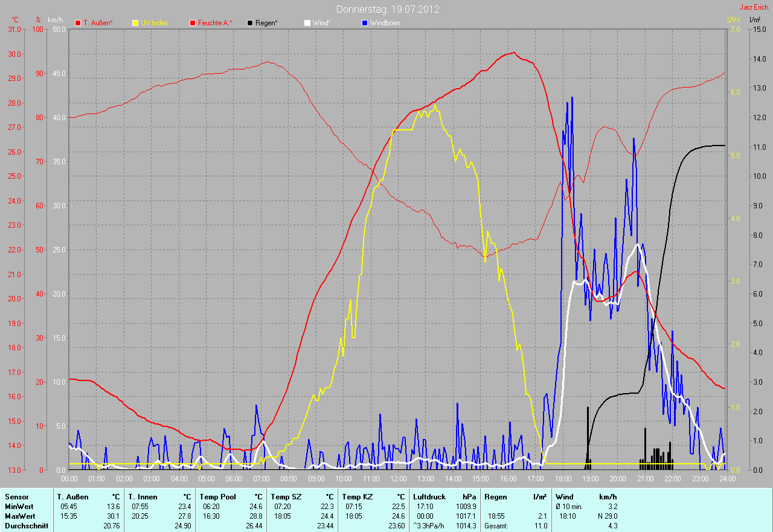Click the 'Luftdruck' column header
The image size is (773, 532).
click(x=429, y=497)
